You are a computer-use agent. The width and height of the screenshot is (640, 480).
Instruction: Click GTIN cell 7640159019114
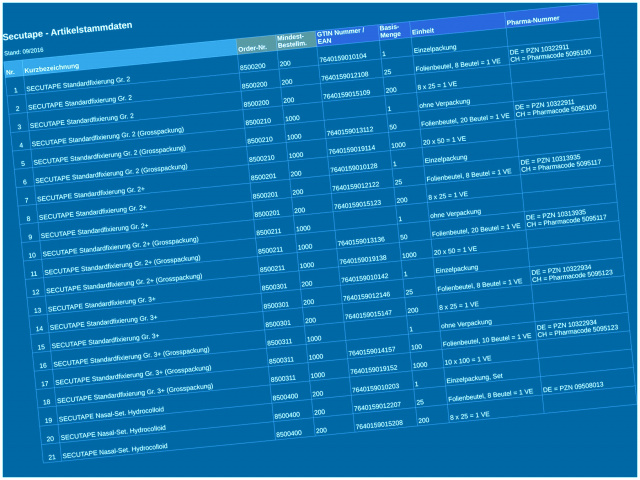click(x=352, y=149)
